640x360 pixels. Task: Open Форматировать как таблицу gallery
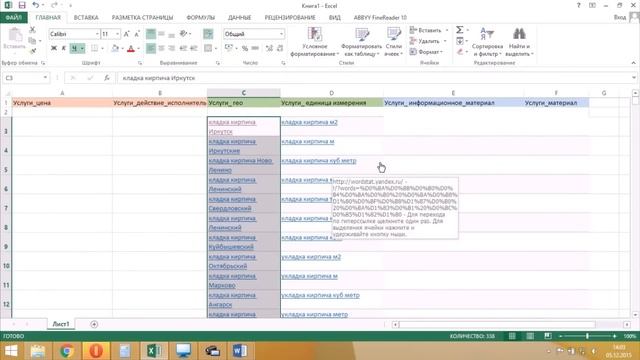(x=361, y=41)
